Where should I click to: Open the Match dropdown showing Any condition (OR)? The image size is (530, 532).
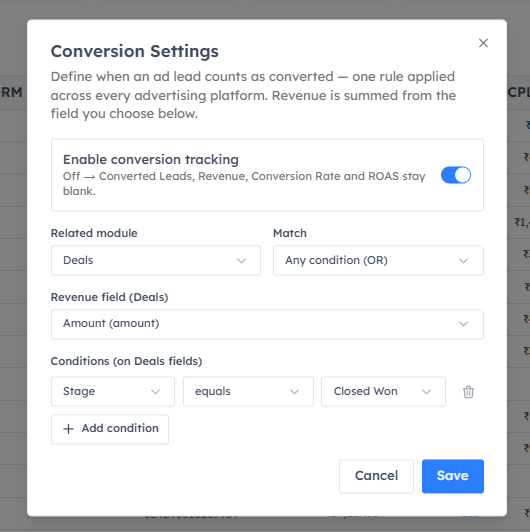(x=378, y=260)
